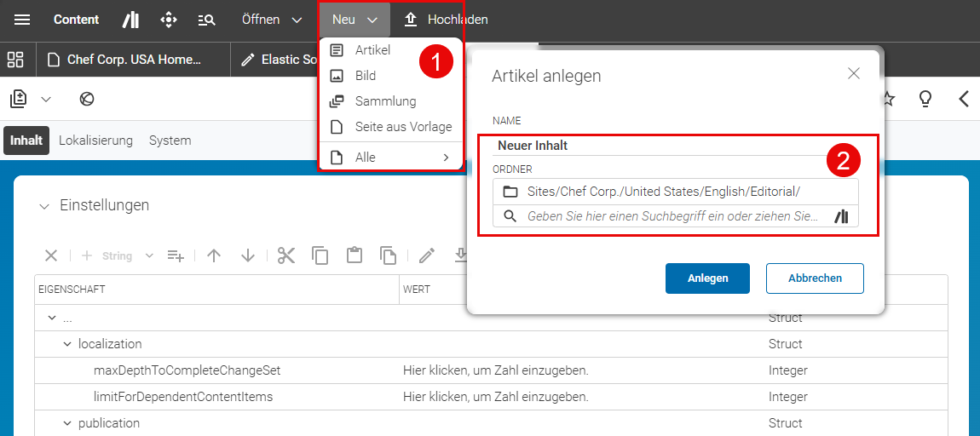
Task: Open the Öffnen dropdown
Action: (x=272, y=20)
